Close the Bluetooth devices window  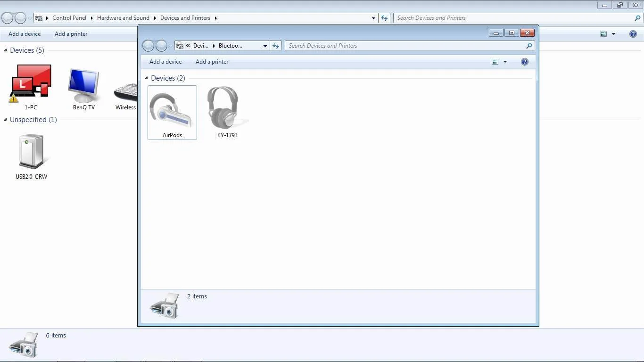point(527,33)
